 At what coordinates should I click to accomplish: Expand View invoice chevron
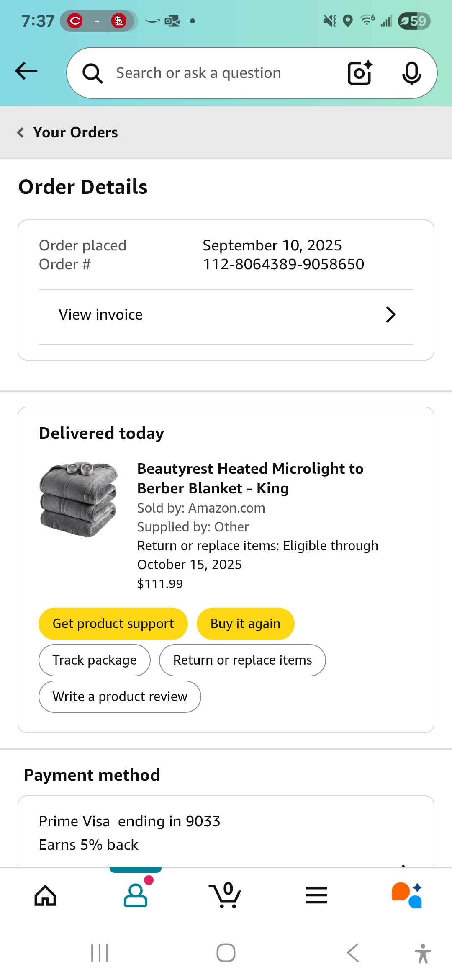click(x=390, y=315)
